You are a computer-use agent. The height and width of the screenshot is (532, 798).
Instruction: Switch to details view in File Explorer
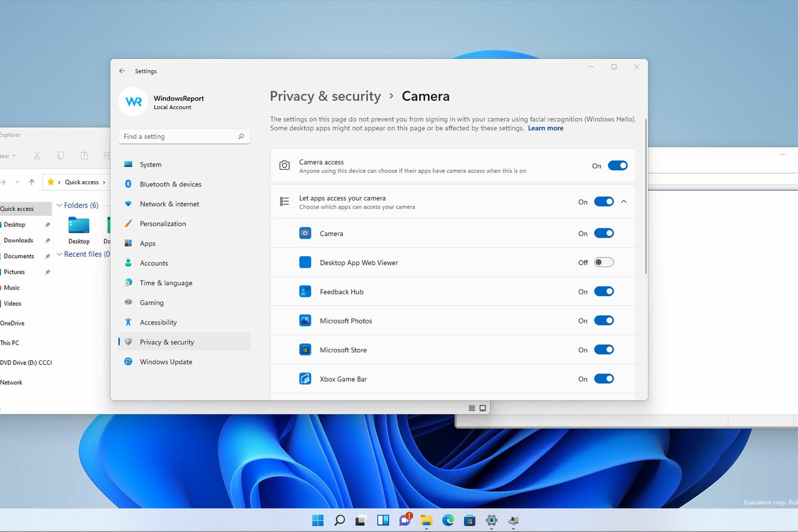click(472, 408)
